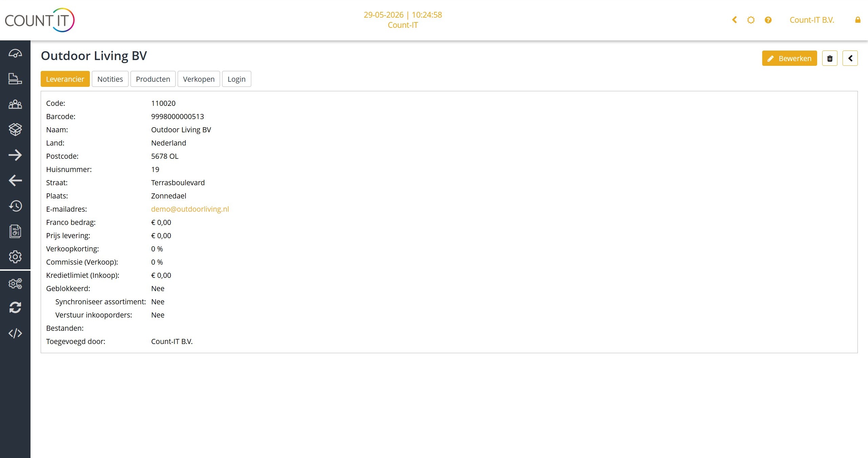Screen dimensions: 868x458
Task: Switch to the Notities tab
Action: pos(110,79)
